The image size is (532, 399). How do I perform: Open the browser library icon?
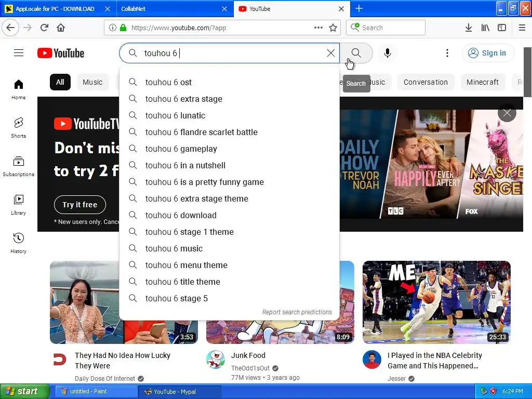click(485, 28)
